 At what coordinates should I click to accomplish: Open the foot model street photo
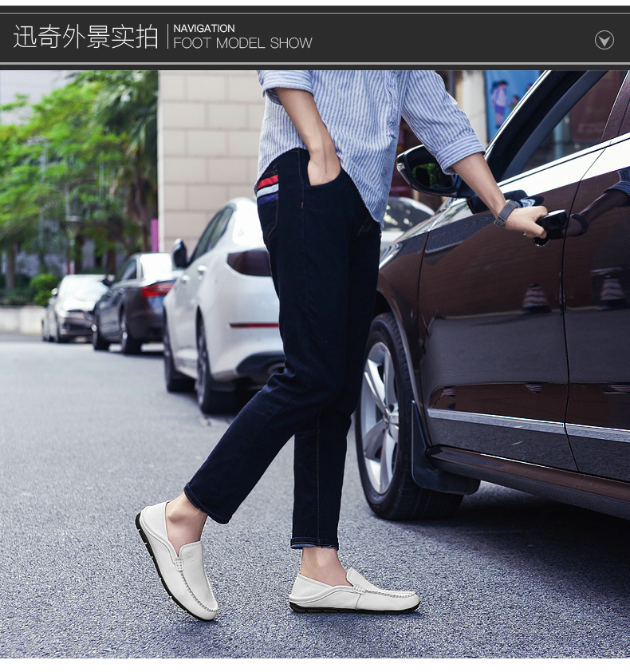point(315,364)
